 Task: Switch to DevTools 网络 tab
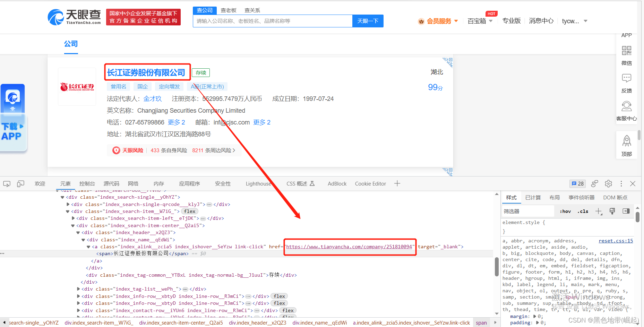coord(133,183)
